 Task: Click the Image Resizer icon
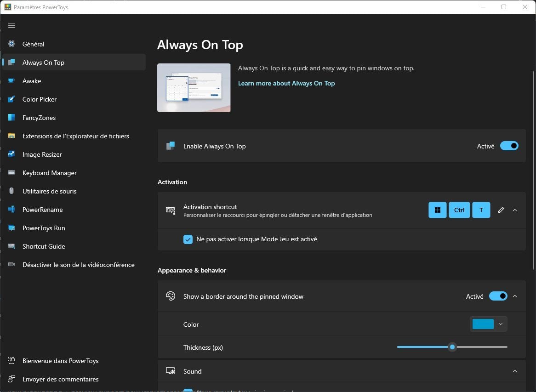(x=11, y=154)
